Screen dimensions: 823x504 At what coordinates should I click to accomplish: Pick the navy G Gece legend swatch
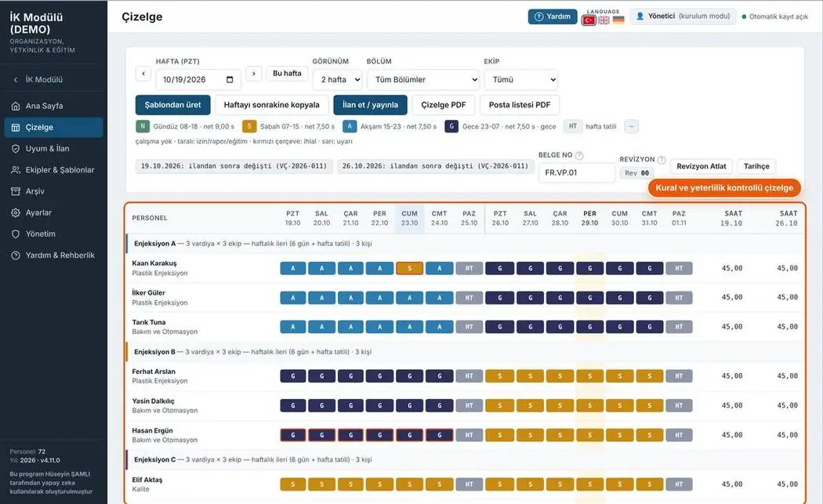coord(451,126)
